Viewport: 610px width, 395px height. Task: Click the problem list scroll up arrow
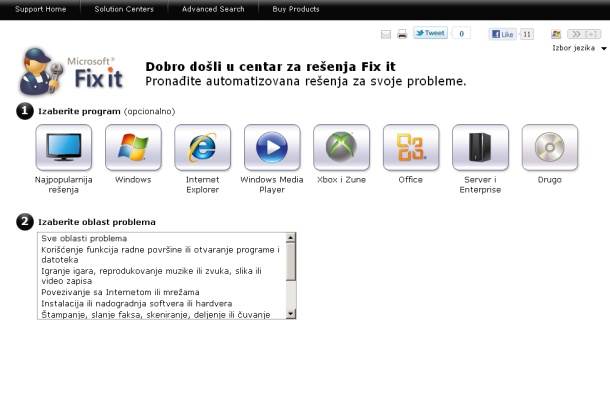tap(291, 237)
